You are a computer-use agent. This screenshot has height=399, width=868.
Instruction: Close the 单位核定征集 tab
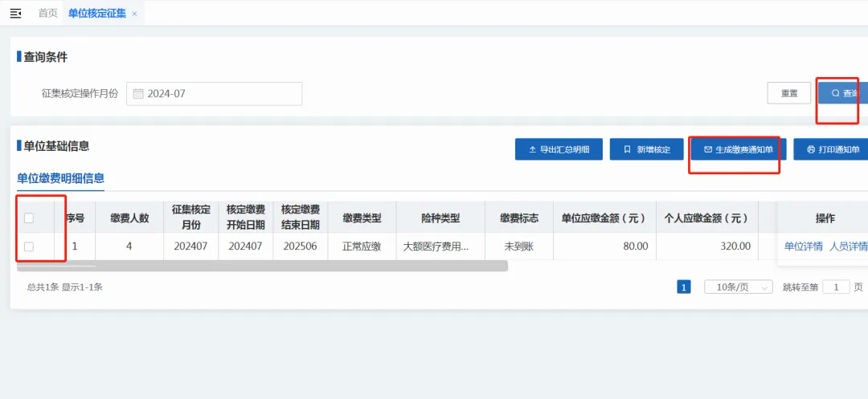click(x=134, y=14)
